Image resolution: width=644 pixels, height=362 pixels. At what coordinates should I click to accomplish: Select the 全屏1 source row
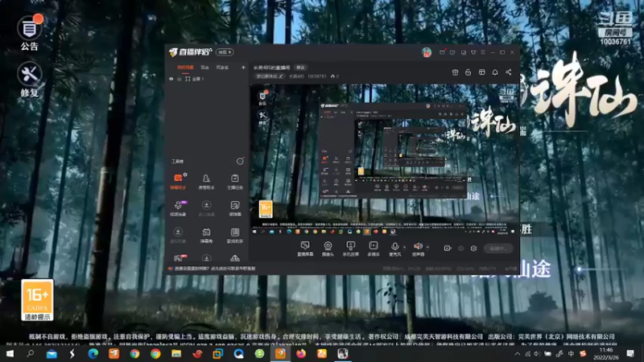207,79
